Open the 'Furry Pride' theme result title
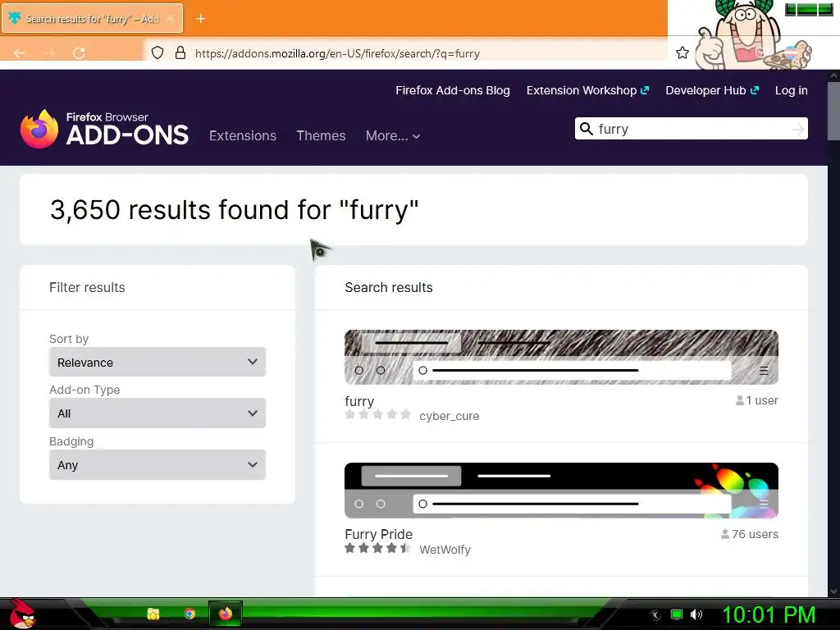Image resolution: width=840 pixels, height=630 pixels. 379,534
